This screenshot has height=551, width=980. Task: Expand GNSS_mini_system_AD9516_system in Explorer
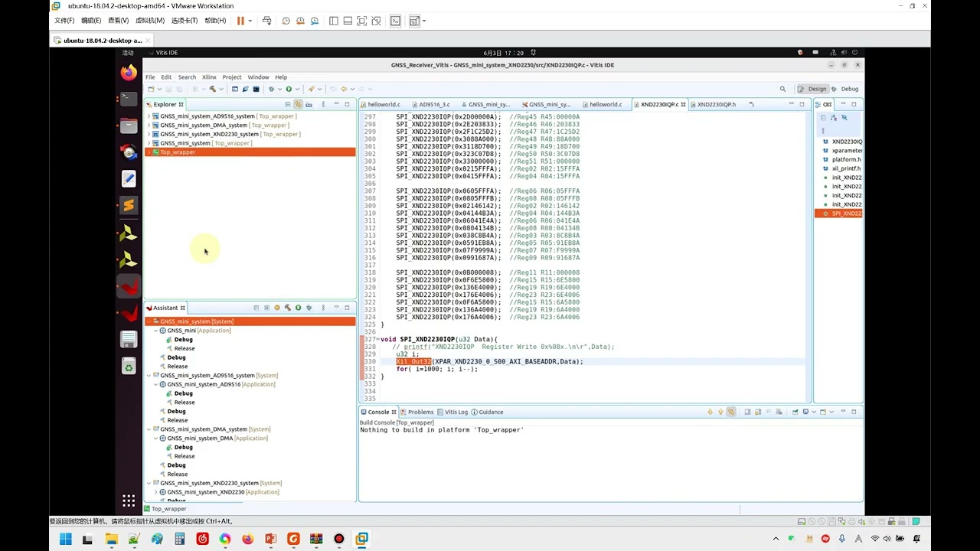pos(149,116)
